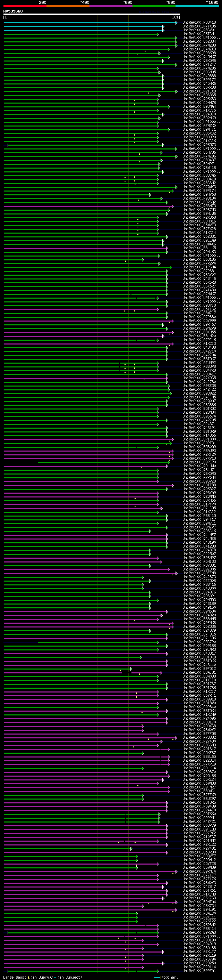222x980 pixels.
Task: Click the white query sequence bar
Action: (92, 14)
